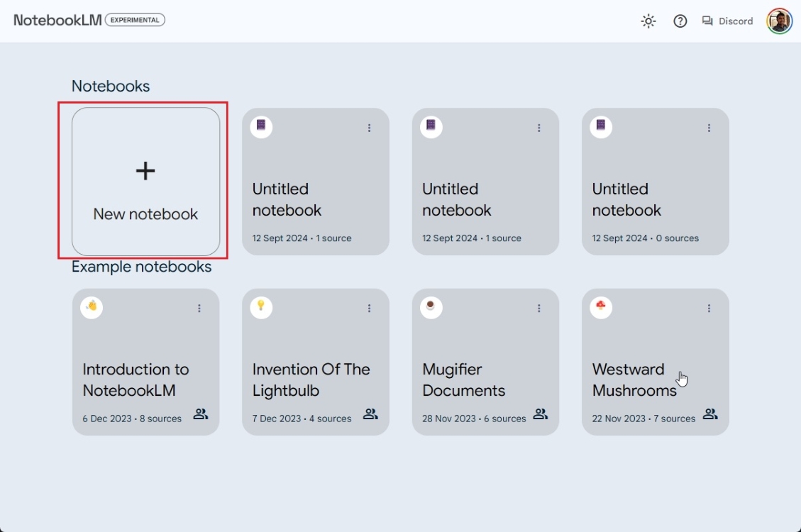
Task: Click the waving hand emoji icon
Action: tap(92, 306)
